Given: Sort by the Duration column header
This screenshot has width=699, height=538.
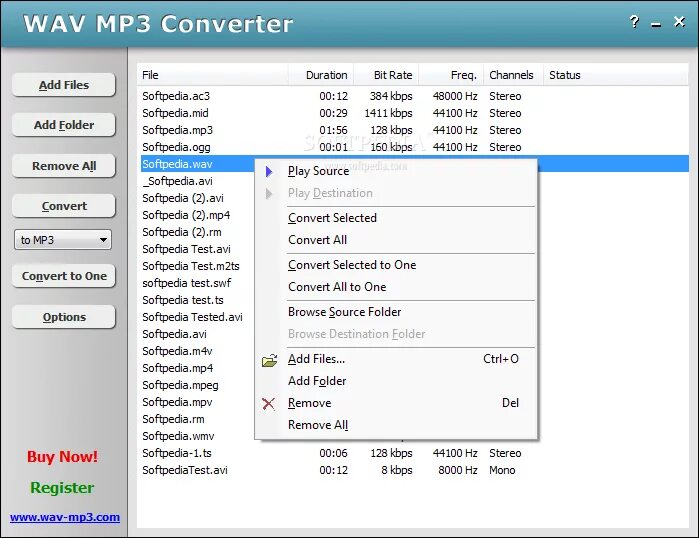Looking at the screenshot, I should pyautogui.click(x=321, y=75).
